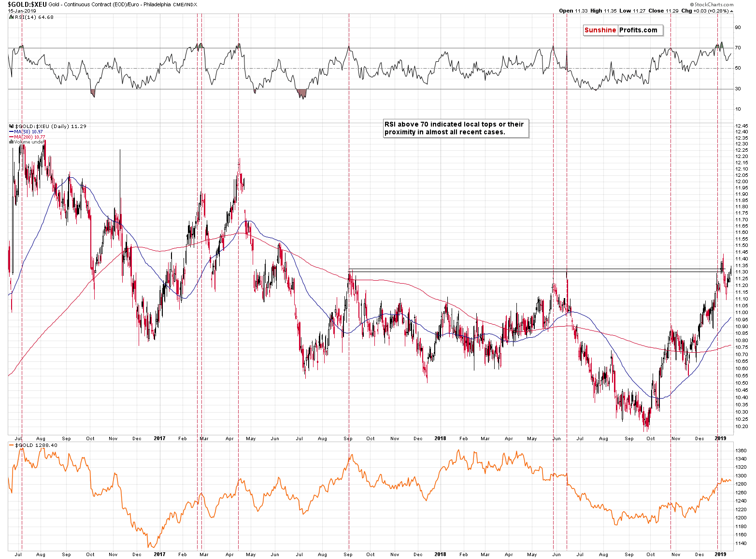This screenshot has height=559, width=756.
Task: Click the 10.50 price axis label
Action: click(x=742, y=383)
